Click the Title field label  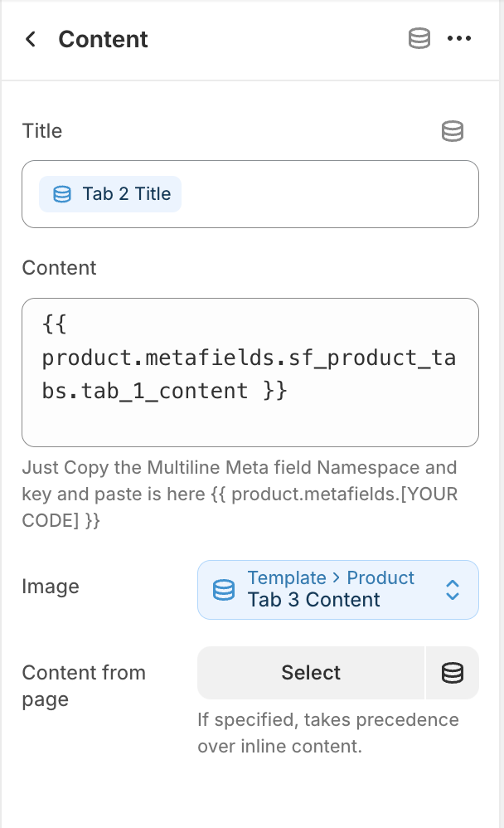click(x=42, y=131)
